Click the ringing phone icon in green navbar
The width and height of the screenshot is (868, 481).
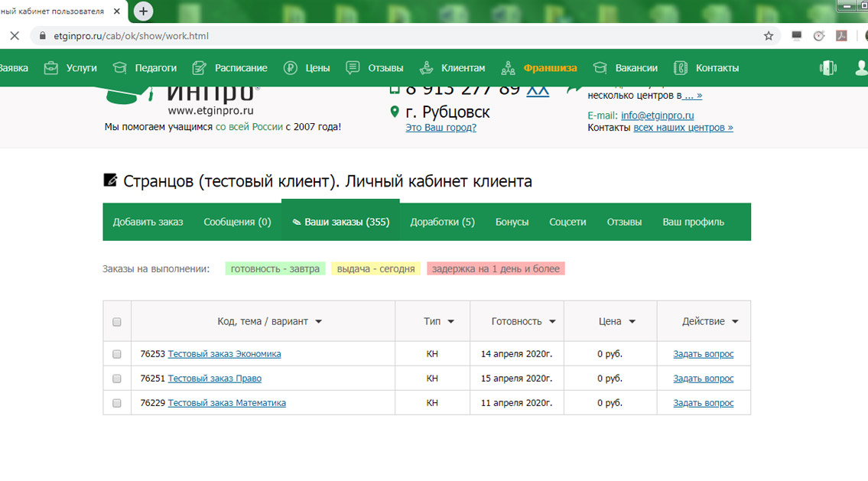coord(827,68)
